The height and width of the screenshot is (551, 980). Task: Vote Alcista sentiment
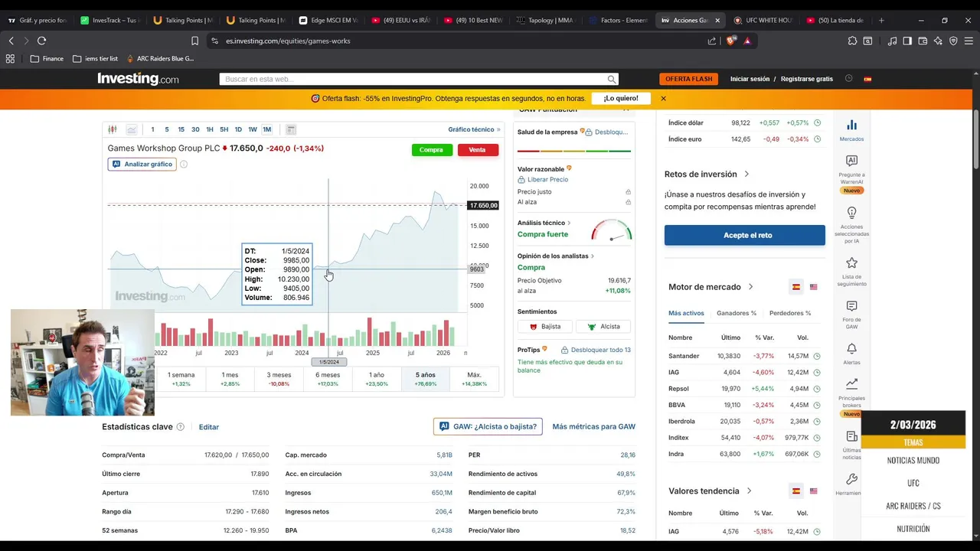coord(603,327)
